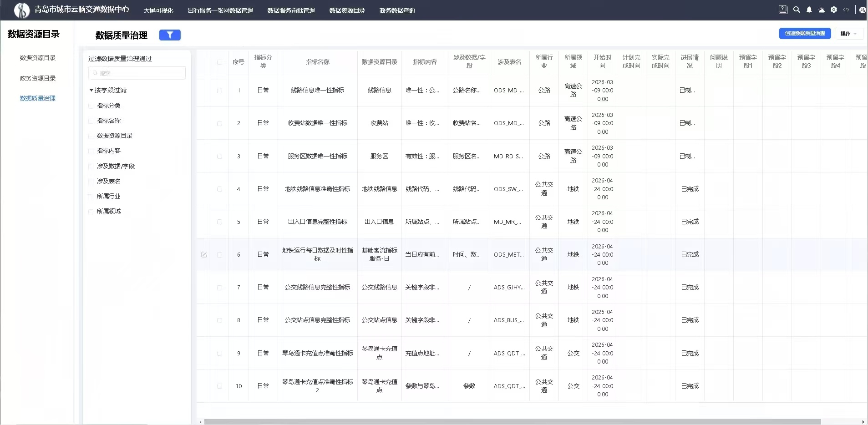Check the checkbox for row 4 地铁线路信息准确性指标

point(219,189)
